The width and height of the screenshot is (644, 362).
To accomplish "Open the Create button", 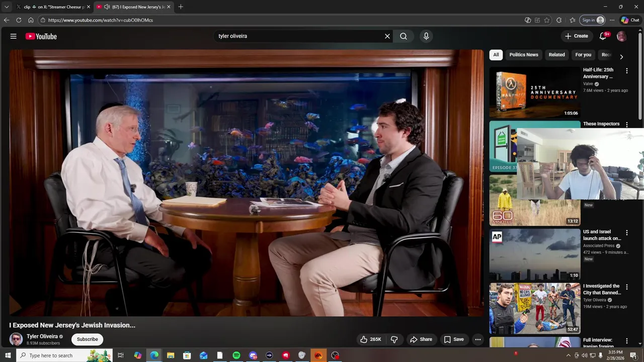I will point(577,36).
